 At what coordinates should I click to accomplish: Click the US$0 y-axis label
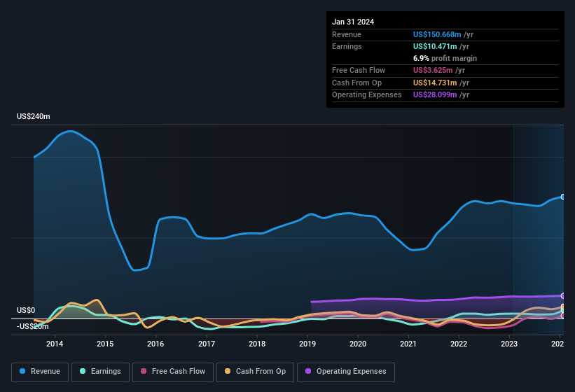pos(26,310)
